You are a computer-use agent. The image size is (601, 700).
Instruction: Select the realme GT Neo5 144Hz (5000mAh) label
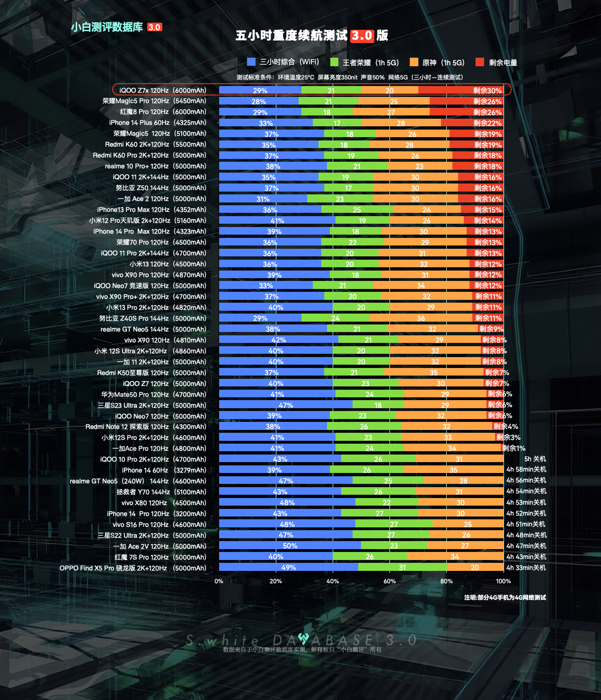click(154, 329)
